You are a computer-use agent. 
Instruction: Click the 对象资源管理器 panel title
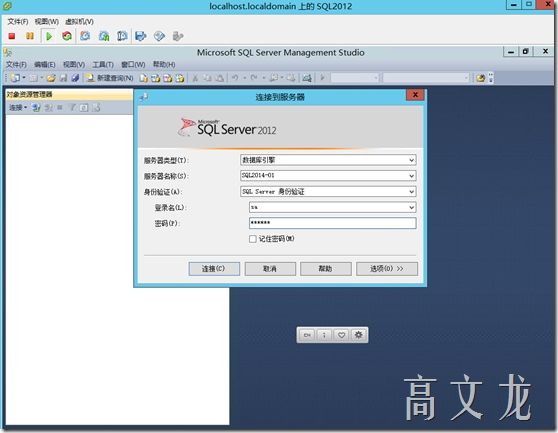pos(30,95)
